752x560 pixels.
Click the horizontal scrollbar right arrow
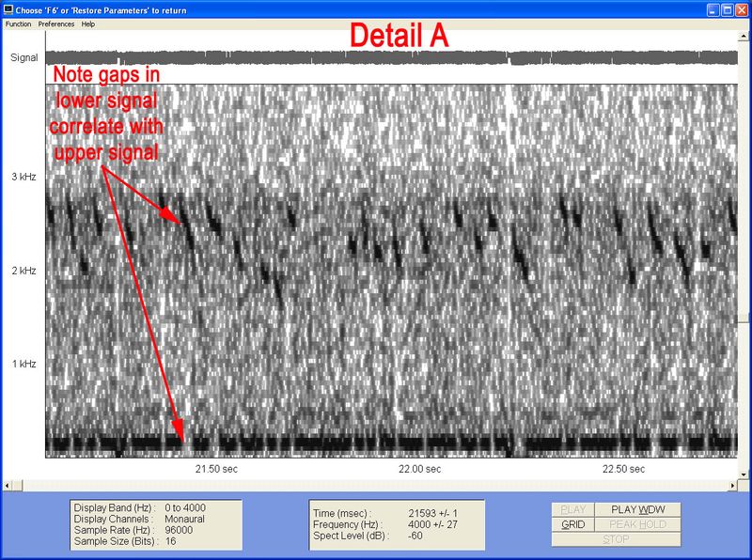733,486
